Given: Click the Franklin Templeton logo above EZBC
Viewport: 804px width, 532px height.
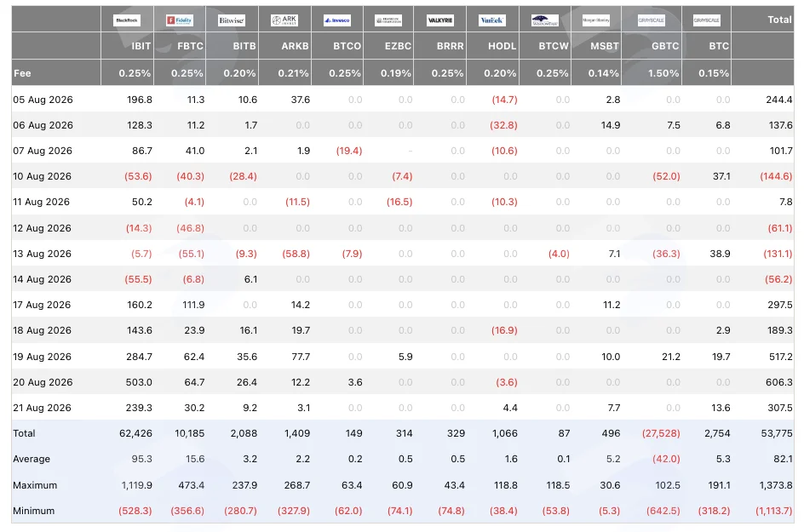Looking at the screenshot, I should click(388, 20).
